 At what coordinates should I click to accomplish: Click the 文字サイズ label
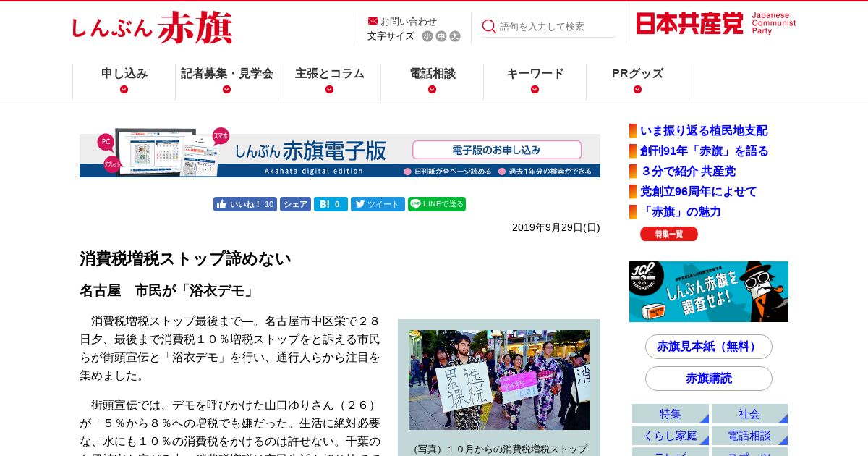pos(391,36)
